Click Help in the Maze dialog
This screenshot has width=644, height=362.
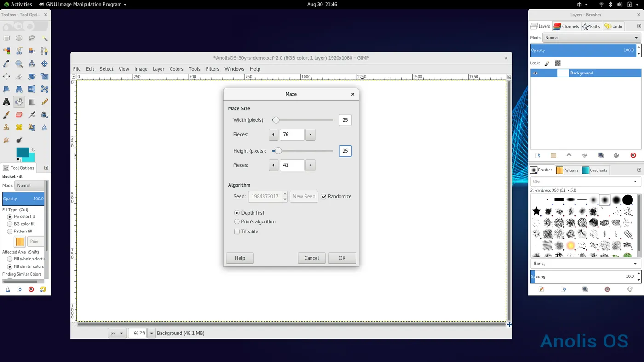click(x=240, y=258)
